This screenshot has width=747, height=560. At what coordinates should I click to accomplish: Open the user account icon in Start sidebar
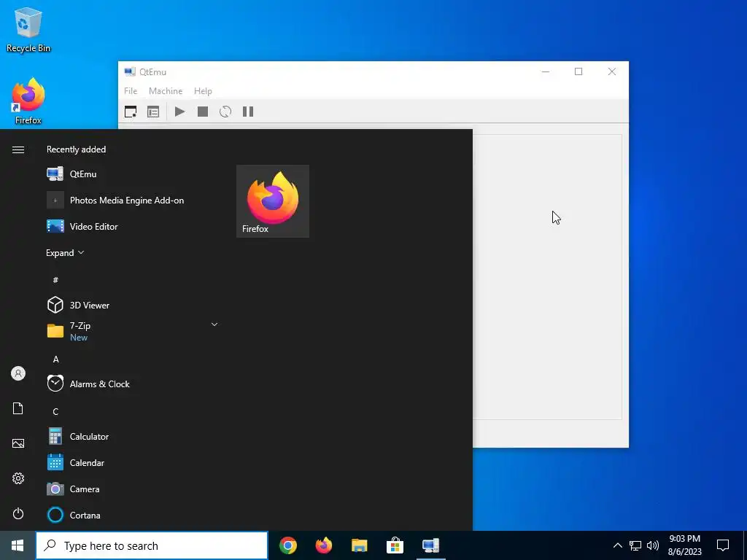click(x=18, y=373)
